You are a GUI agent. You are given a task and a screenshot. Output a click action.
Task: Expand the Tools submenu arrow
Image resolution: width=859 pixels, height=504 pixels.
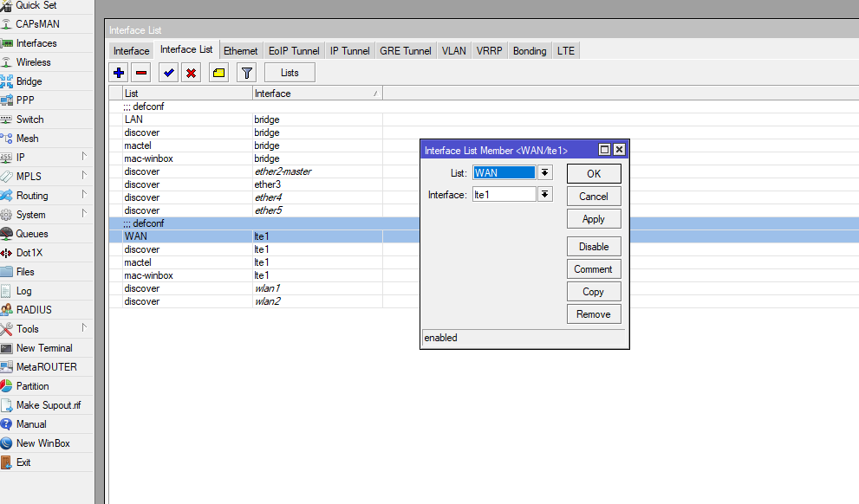[x=84, y=328]
